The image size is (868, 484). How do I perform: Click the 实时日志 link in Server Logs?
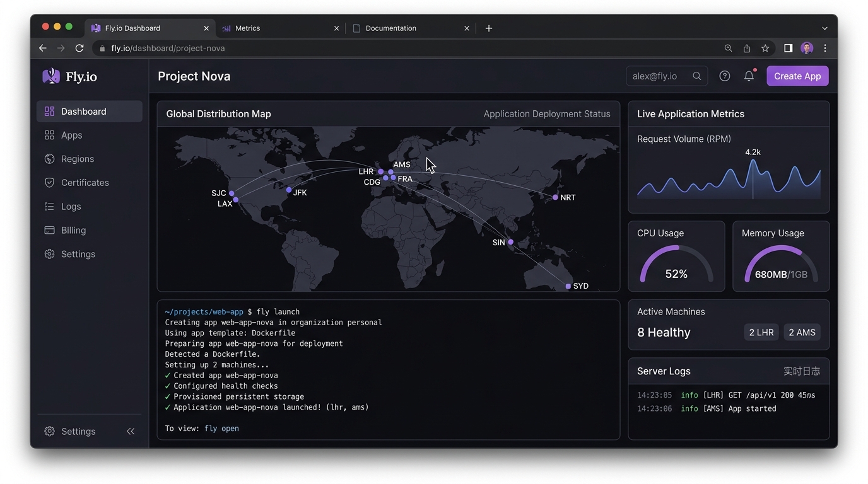[x=802, y=371]
